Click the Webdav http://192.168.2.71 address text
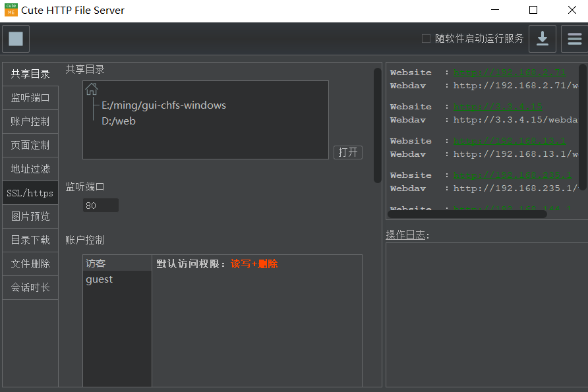The height and width of the screenshot is (392, 588). click(515, 86)
